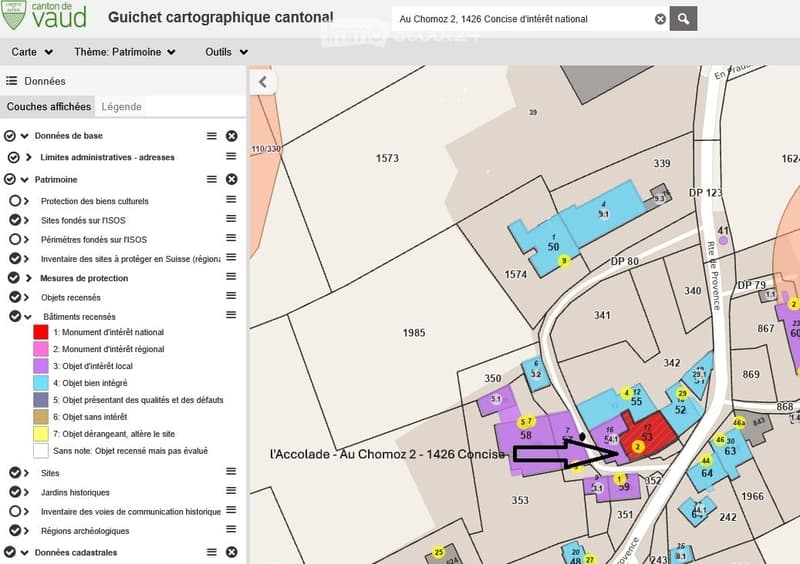Click parcel 1985 on the map

pyautogui.click(x=413, y=333)
